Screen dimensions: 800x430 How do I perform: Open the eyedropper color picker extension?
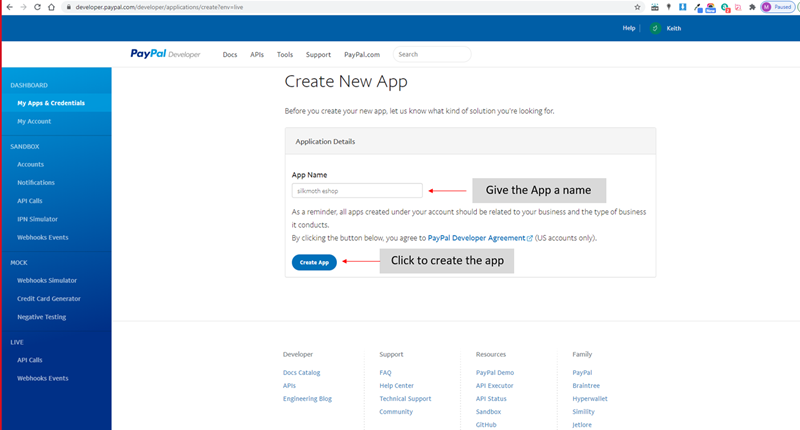coord(698,8)
